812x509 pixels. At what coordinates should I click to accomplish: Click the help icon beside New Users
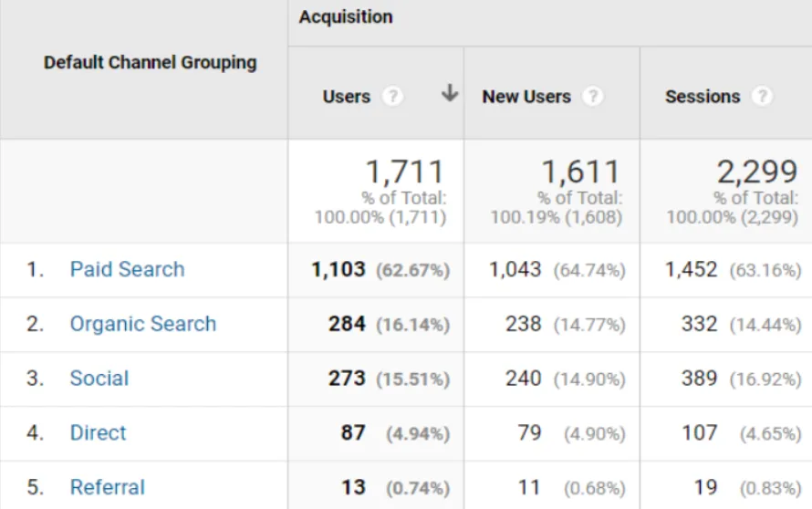click(x=593, y=97)
